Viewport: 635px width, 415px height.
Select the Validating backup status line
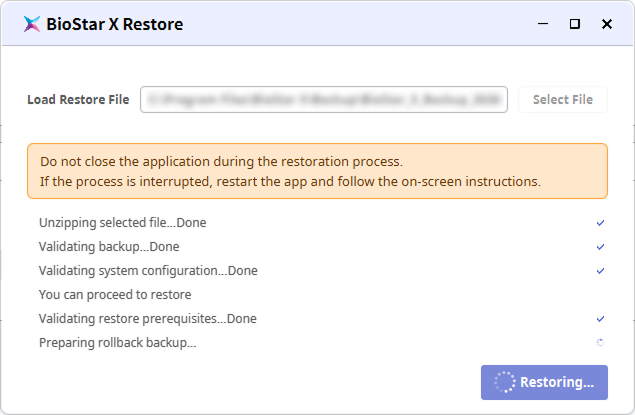[109, 247]
